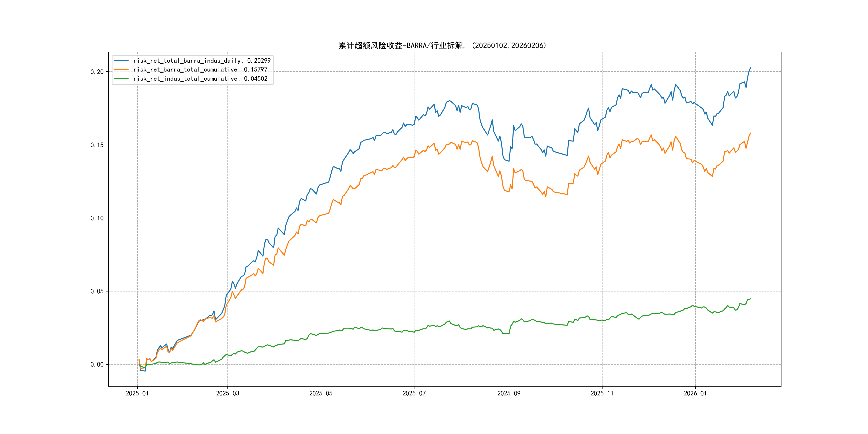Viewport: 868px width, 434px height.
Task: Click the 2025-01 x-axis tick label
Action: click(137, 393)
